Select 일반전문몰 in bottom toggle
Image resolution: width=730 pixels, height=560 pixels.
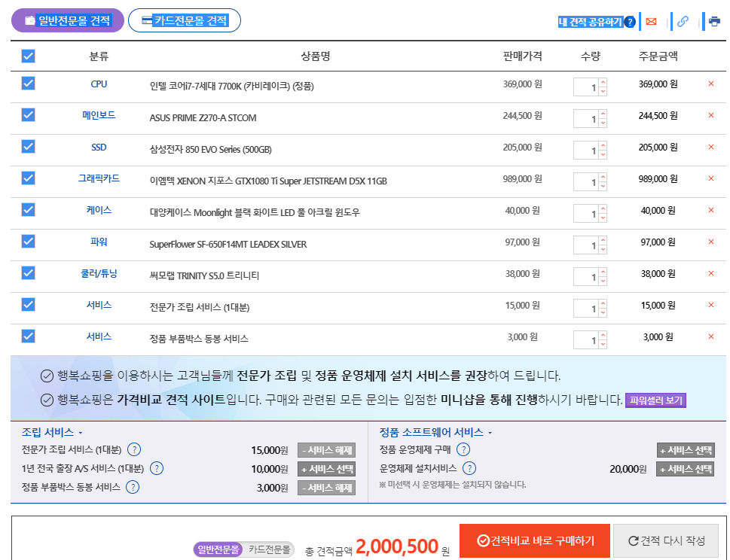(218, 549)
